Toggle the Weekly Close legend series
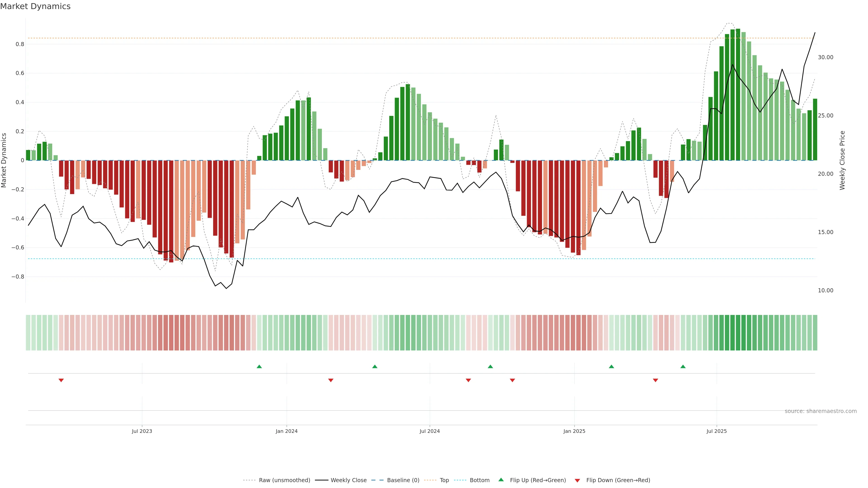Viewport: 868px width, 488px height. pos(348,480)
